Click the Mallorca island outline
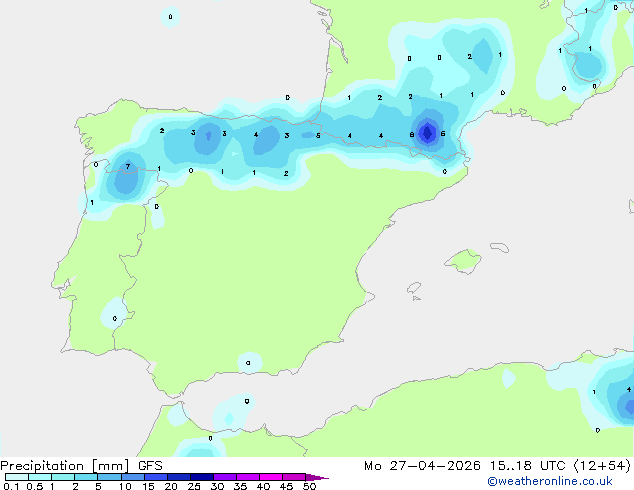 pos(463,261)
